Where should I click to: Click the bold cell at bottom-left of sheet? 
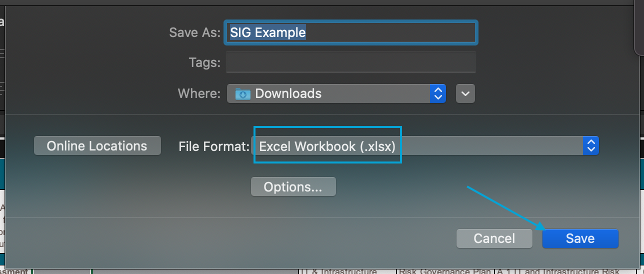point(14,271)
